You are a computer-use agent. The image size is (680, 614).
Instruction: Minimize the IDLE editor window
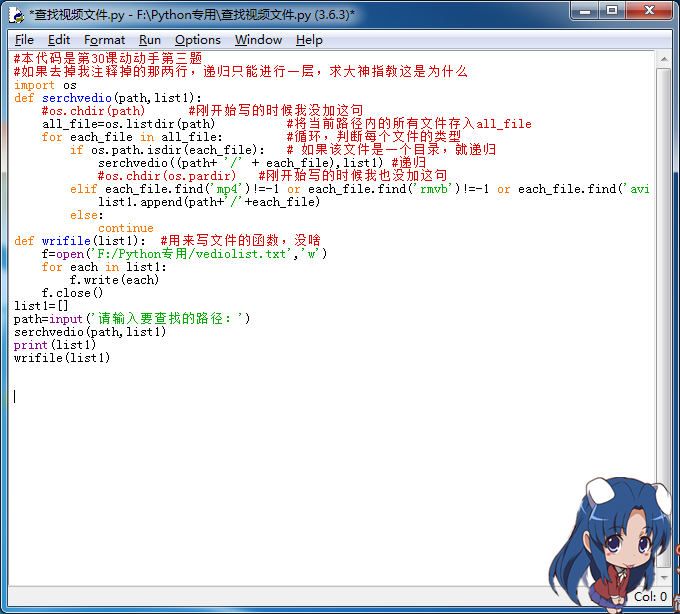click(585, 11)
